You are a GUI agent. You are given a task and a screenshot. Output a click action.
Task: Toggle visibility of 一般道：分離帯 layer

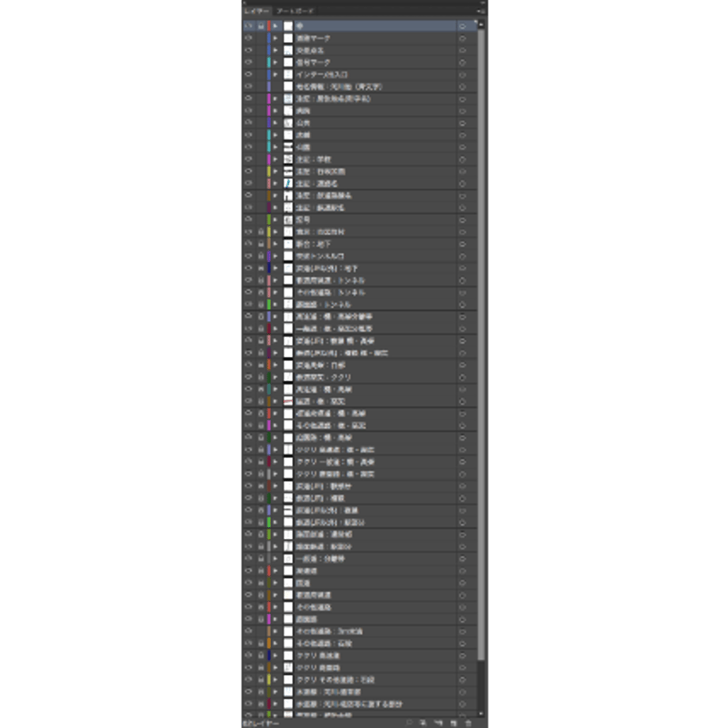coord(248,559)
